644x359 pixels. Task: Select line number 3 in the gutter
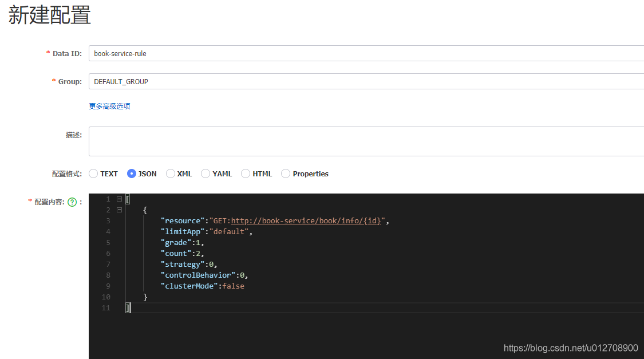point(108,221)
